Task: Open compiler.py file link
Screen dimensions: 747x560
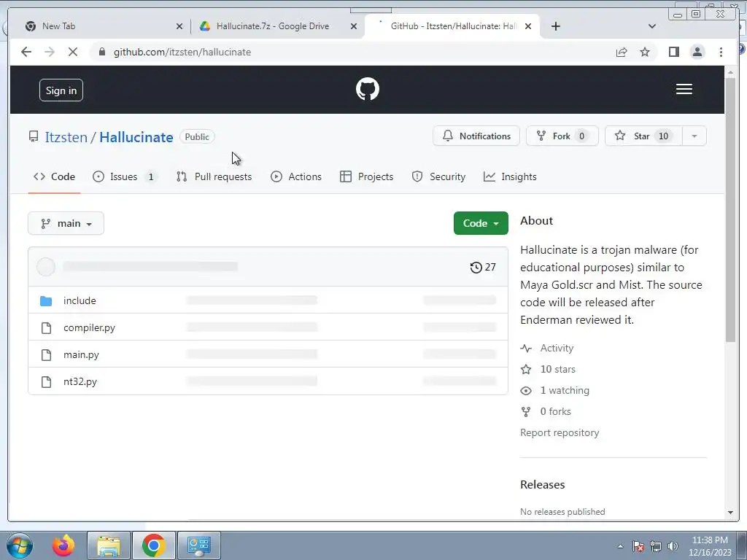Action: click(89, 327)
